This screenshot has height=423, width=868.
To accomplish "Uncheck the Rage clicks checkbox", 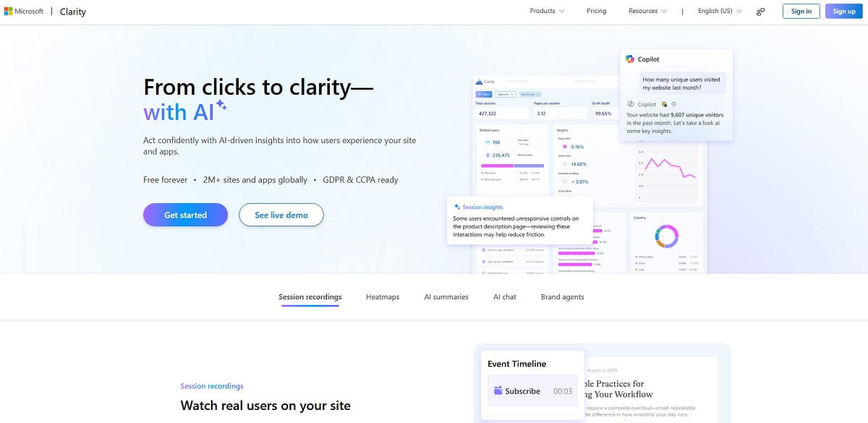I will coord(565,145).
